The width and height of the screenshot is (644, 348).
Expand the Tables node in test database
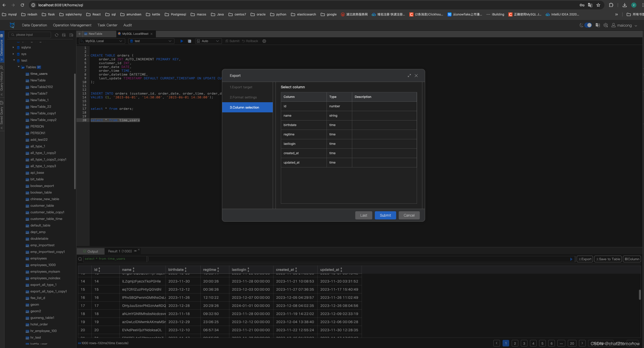click(x=19, y=67)
